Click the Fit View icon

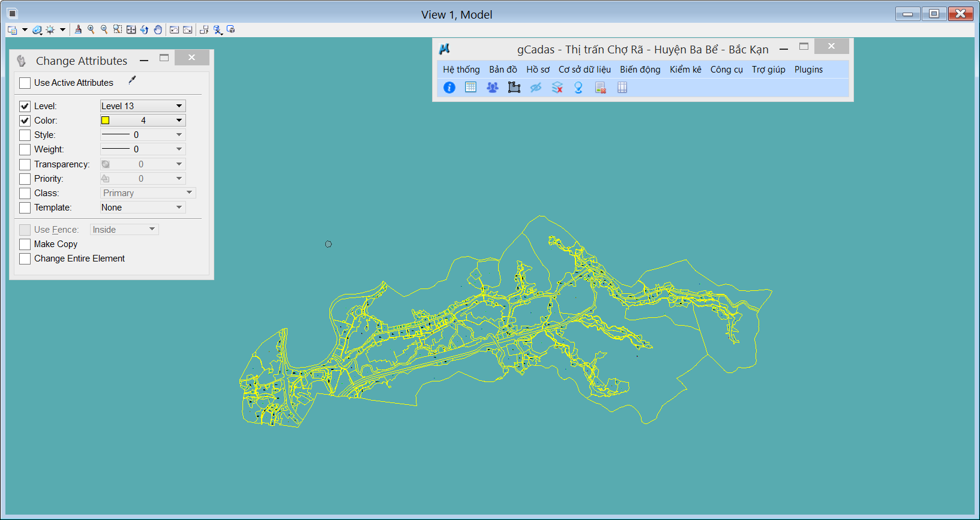(131, 29)
